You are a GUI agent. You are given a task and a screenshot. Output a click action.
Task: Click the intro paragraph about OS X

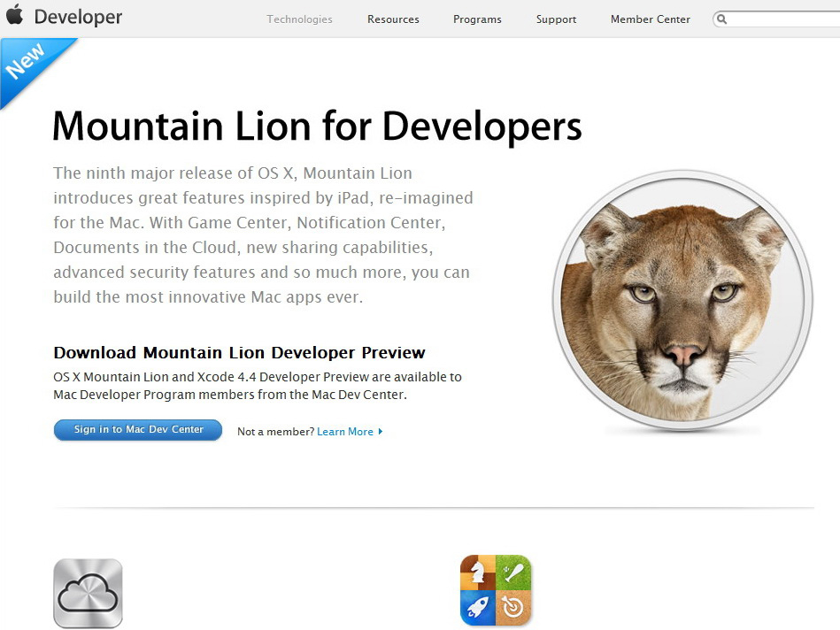pos(263,234)
